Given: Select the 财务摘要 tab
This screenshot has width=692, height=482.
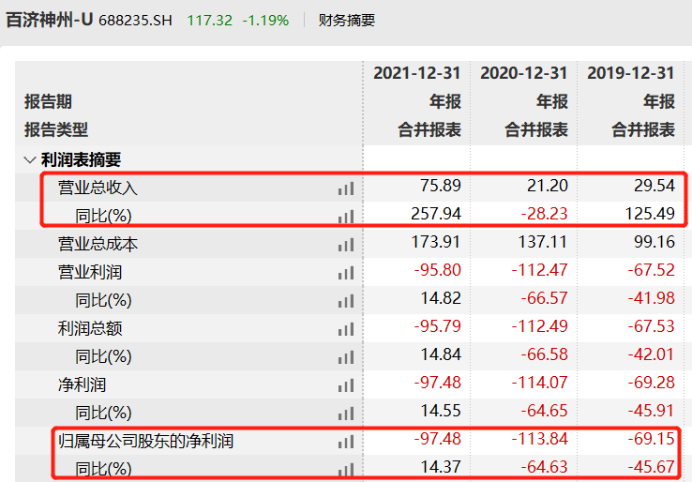Looking at the screenshot, I should [347, 20].
